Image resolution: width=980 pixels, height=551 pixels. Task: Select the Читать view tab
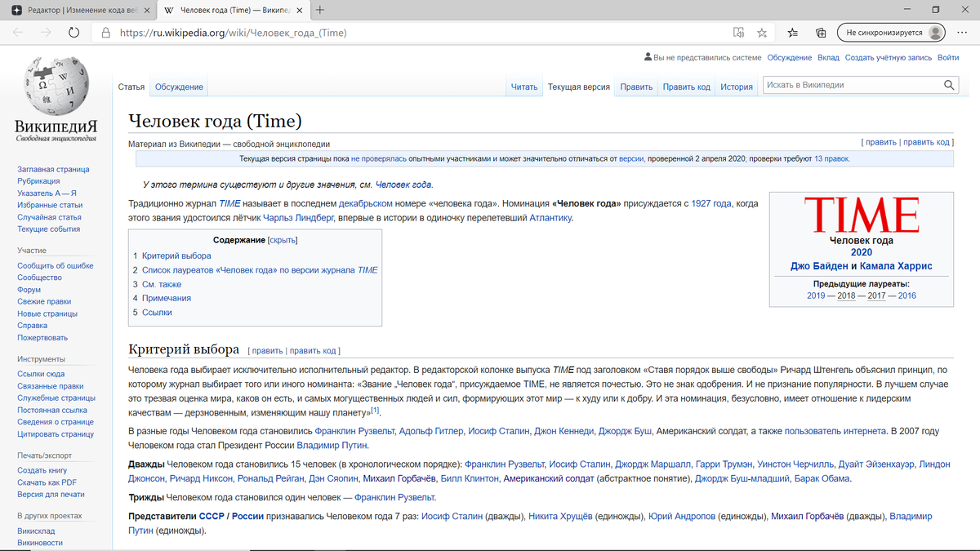pos(524,87)
